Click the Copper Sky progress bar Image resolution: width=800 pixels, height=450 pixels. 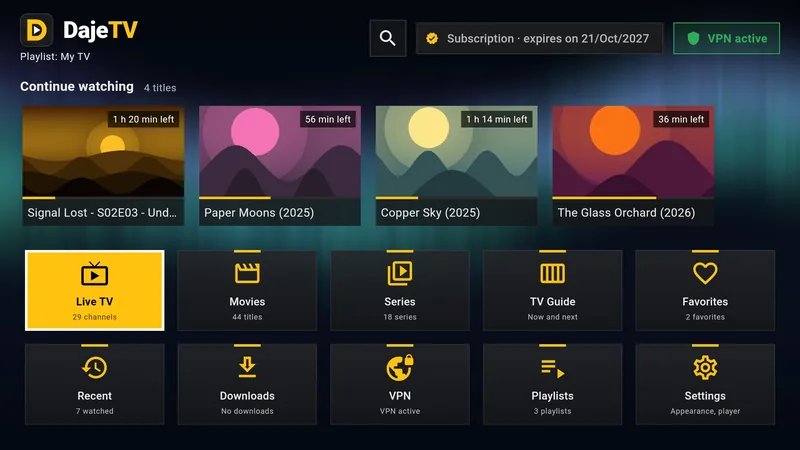(x=456, y=197)
